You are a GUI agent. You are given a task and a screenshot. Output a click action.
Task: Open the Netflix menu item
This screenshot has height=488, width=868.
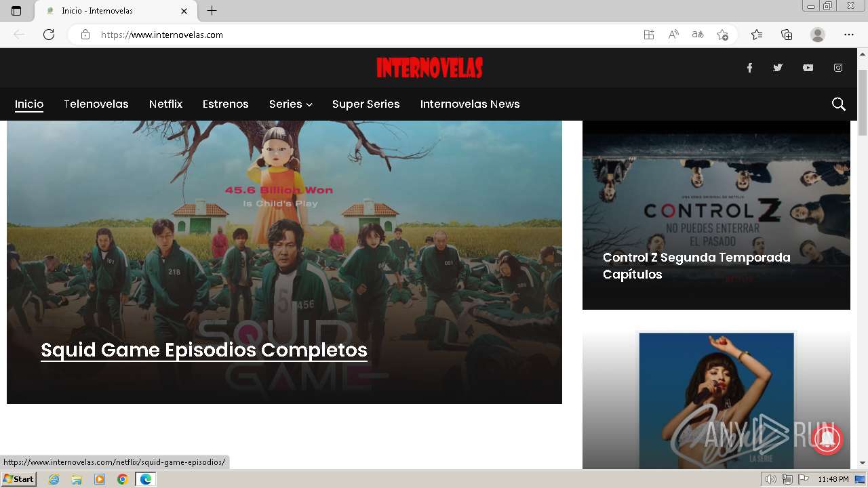click(166, 104)
